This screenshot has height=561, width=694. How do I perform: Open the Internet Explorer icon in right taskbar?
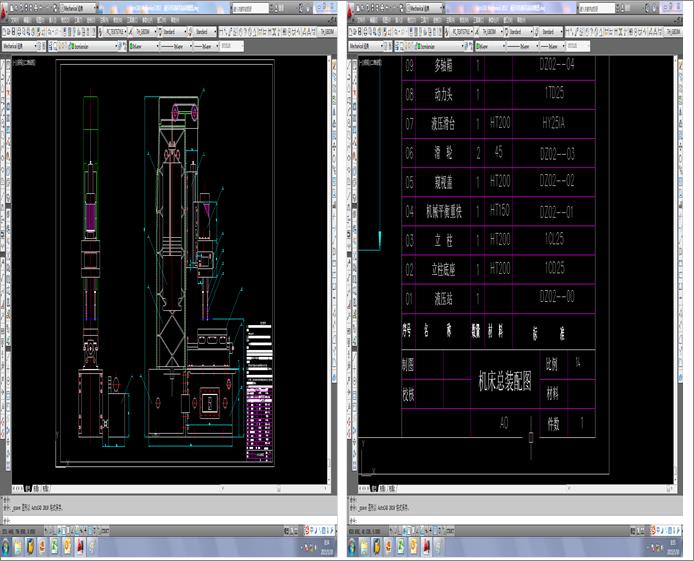point(389,547)
